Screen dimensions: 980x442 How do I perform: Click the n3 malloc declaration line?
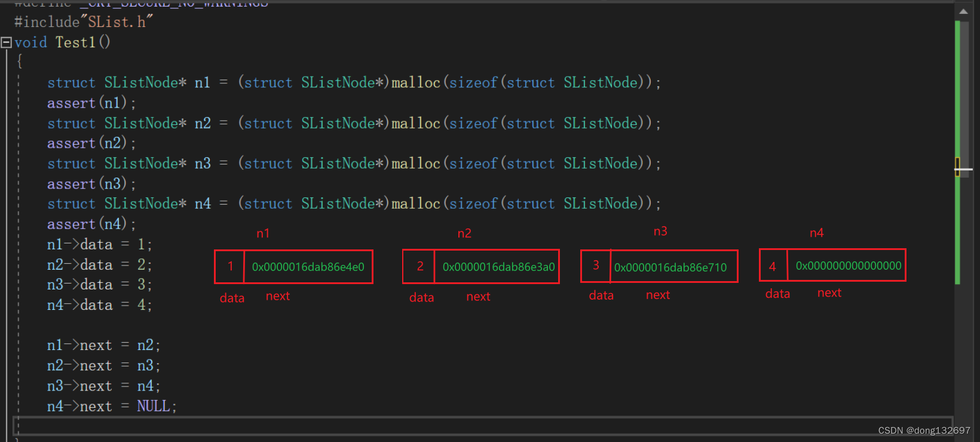point(354,163)
